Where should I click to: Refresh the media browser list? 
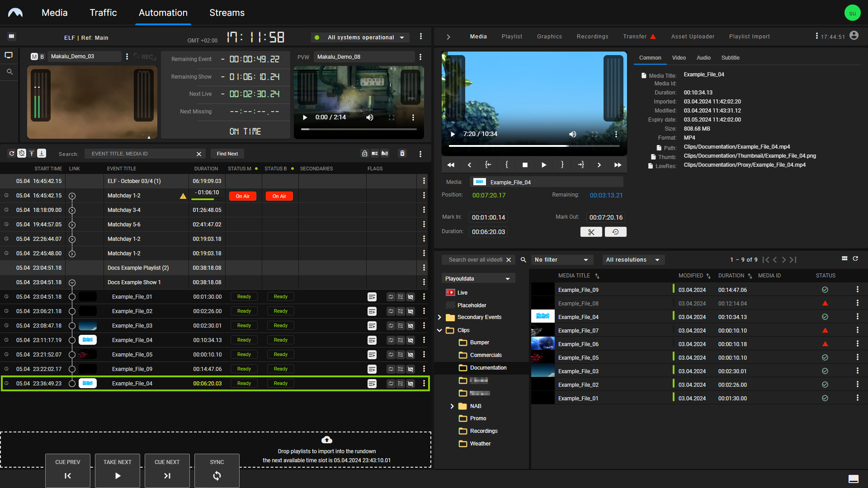pos(855,258)
